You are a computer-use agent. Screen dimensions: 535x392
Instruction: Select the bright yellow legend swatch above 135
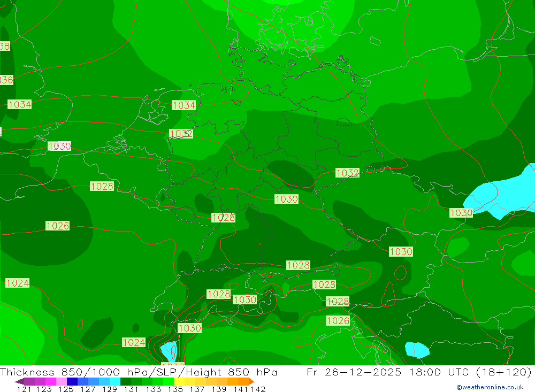coord(179,381)
